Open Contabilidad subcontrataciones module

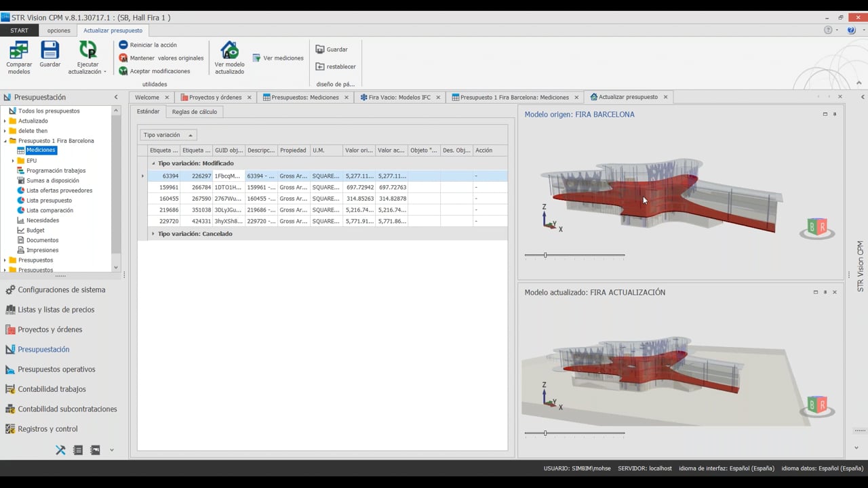[x=67, y=409]
